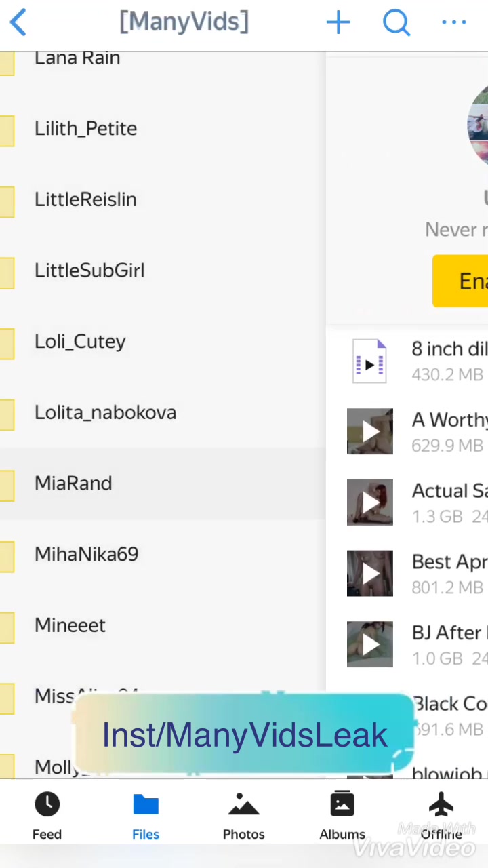Viewport: 488px width, 868px height.
Task: Click the [ManyVids] folder title
Action: tap(184, 22)
